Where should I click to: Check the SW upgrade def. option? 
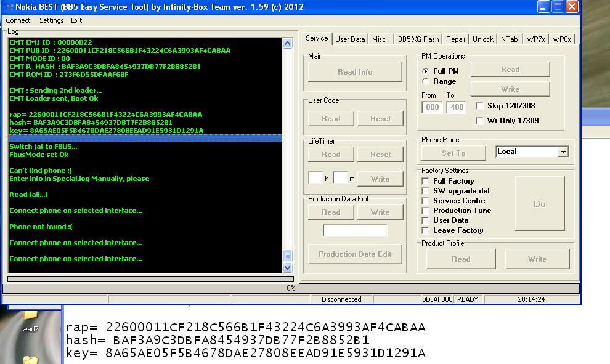(x=426, y=191)
